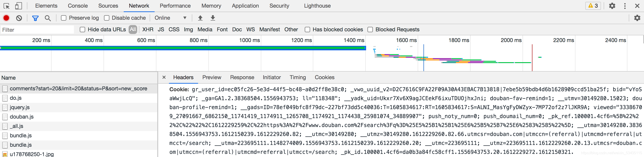Filter requests by Img
Screen dimensions: 644x157
point(188,30)
